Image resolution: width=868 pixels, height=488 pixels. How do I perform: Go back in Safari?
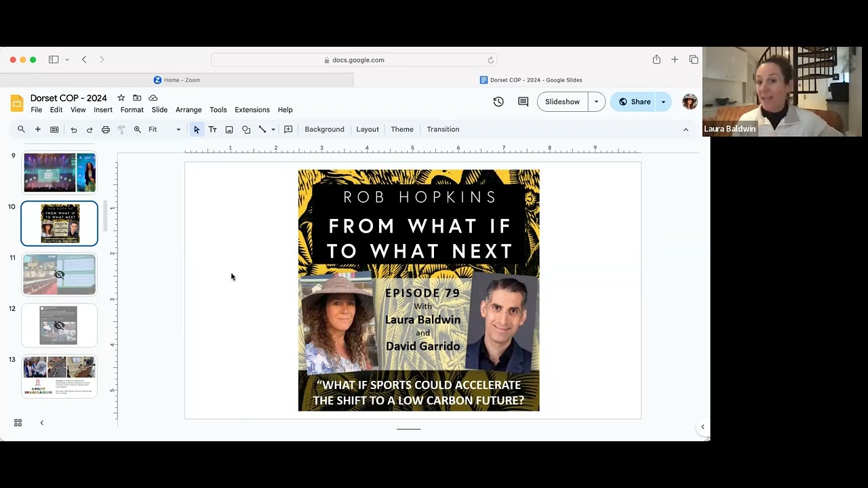pyautogui.click(x=84, y=60)
